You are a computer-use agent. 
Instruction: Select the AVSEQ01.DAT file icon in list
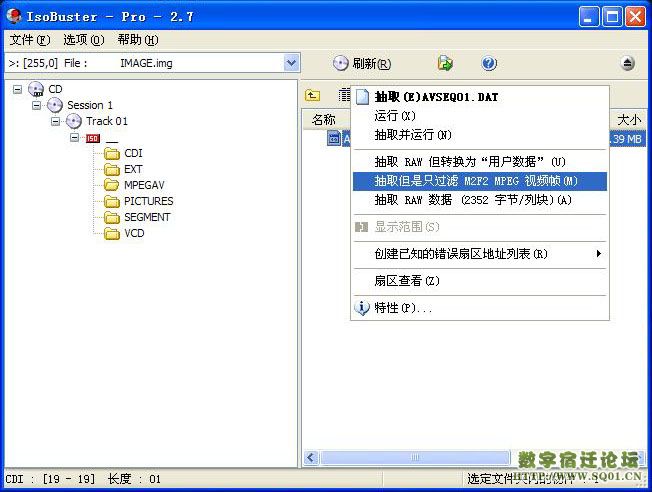click(x=334, y=139)
